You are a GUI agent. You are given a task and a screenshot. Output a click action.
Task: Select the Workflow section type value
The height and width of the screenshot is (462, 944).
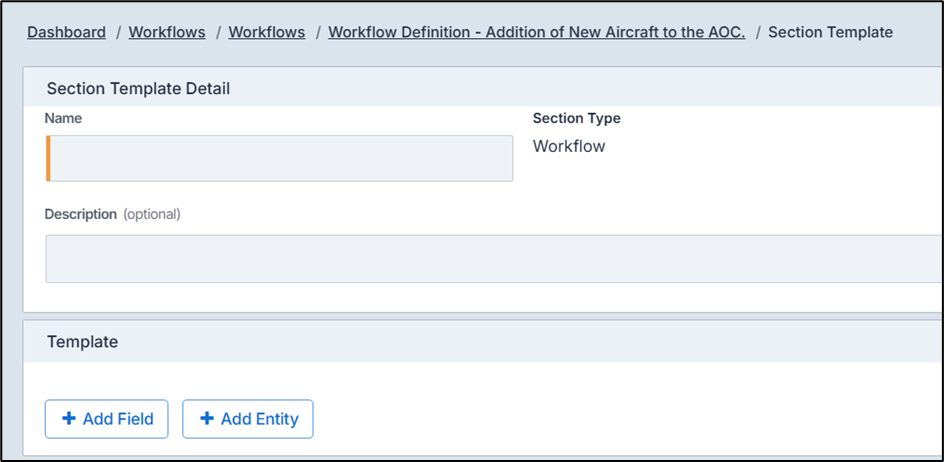(568, 146)
